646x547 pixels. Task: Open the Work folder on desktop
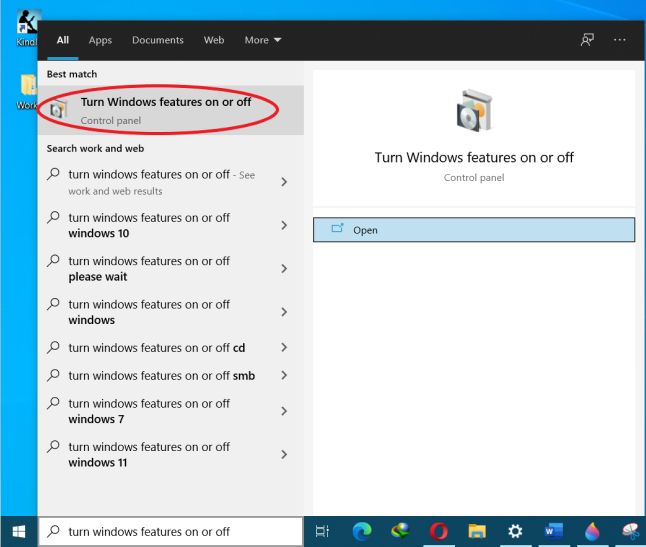click(27, 91)
